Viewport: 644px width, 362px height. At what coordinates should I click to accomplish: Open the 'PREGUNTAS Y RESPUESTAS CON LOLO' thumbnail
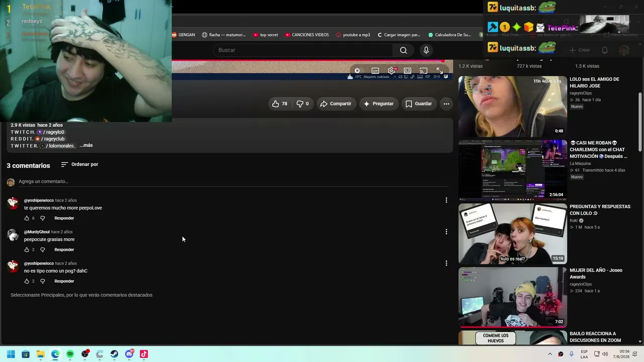(512, 233)
